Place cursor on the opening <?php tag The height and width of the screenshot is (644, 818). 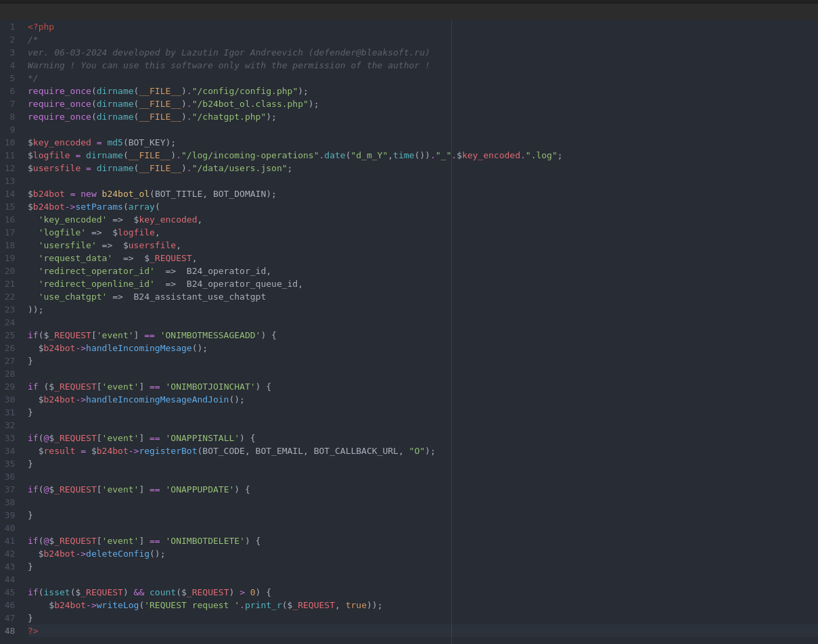click(41, 27)
